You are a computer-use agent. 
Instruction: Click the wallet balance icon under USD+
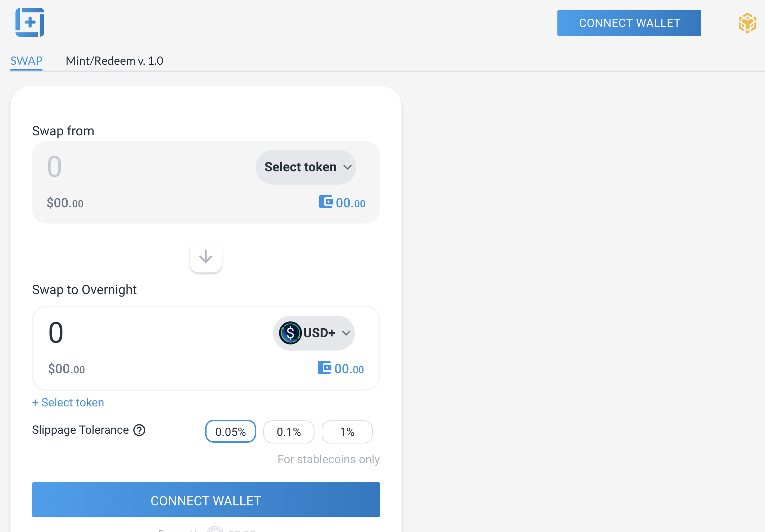(x=325, y=368)
